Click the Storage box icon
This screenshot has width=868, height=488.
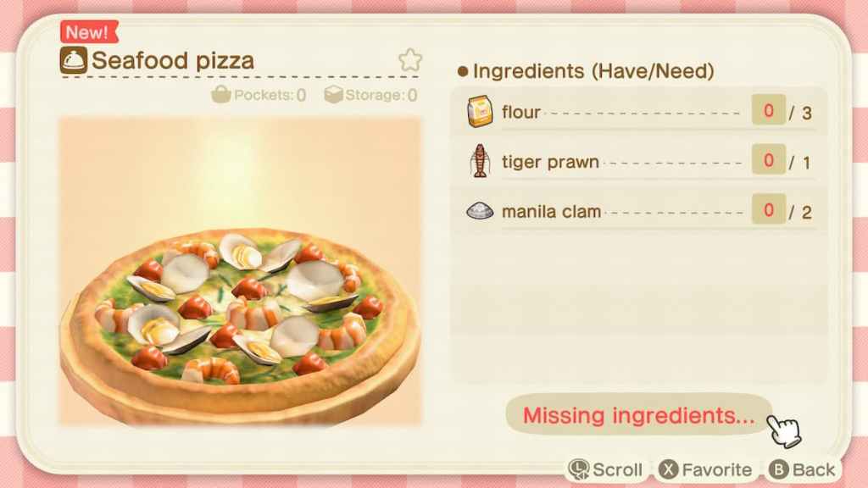(x=333, y=95)
